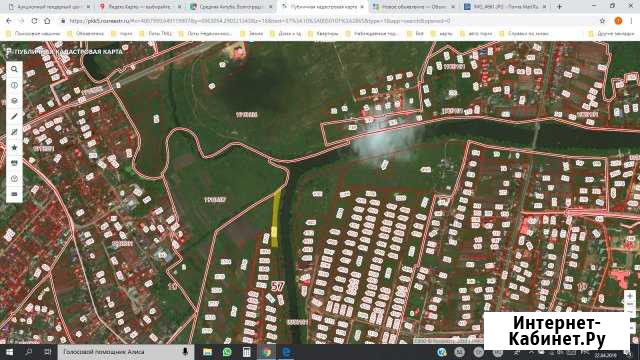Switch to the Новое объявление tab
Screen dimensions: 640x360
pyautogui.click(x=413, y=7)
